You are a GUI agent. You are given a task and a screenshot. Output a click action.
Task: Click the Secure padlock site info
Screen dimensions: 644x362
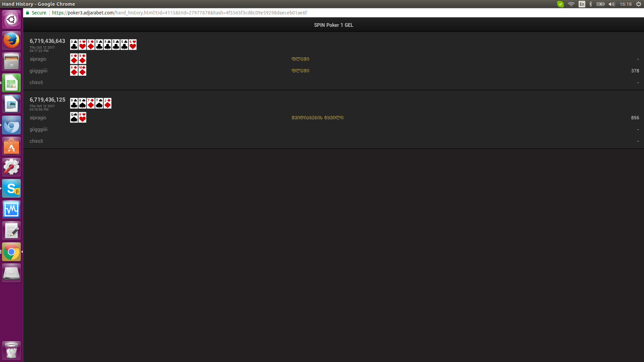[36, 13]
